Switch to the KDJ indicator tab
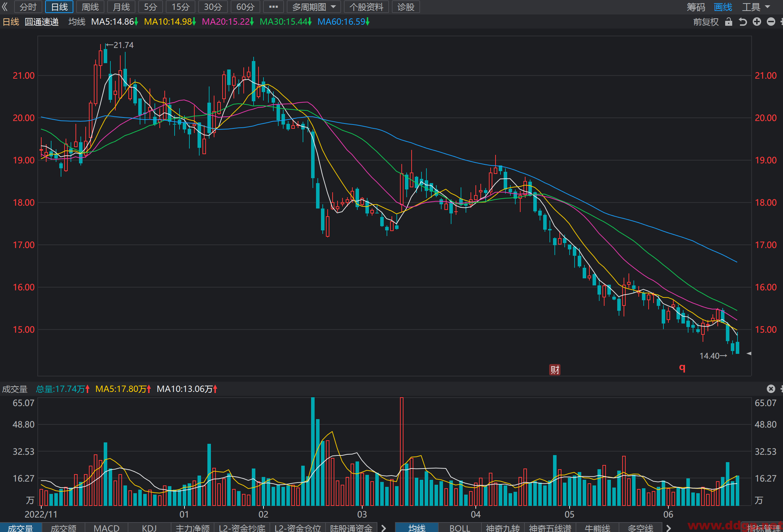Screen dimensions: 783x532 point(150,528)
